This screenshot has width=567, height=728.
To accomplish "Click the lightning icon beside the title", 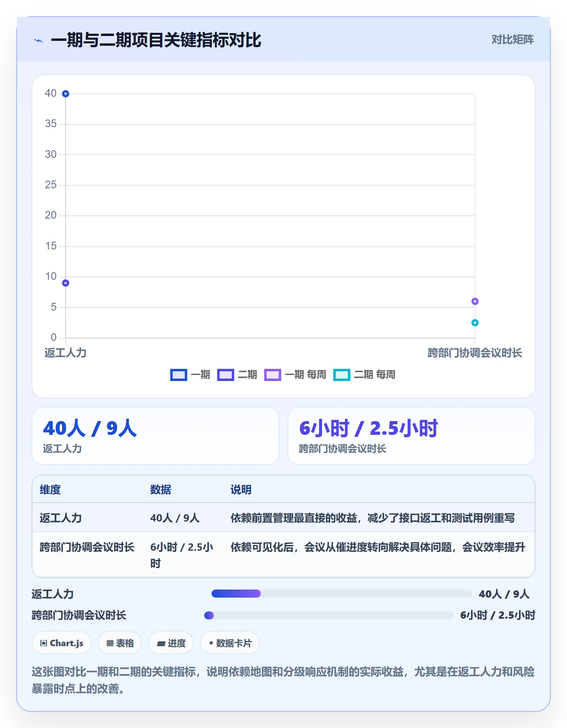I will [38, 40].
